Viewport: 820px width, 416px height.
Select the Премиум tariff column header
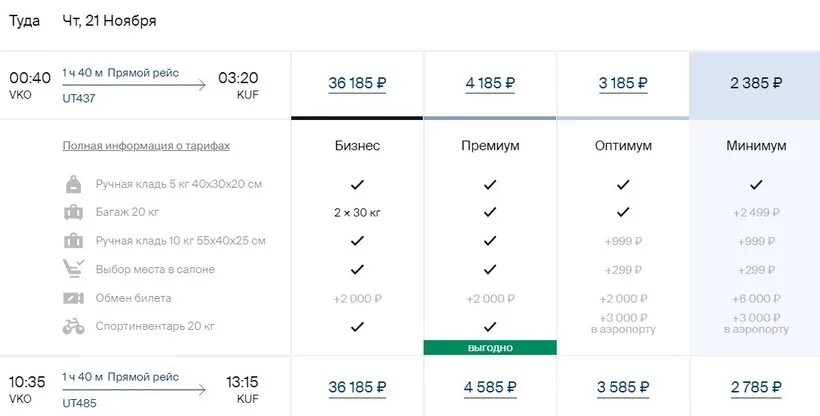point(490,146)
